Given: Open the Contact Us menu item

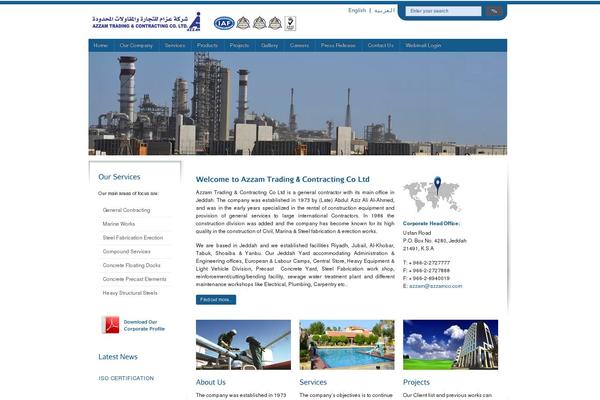Looking at the screenshot, I should click(380, 45).
